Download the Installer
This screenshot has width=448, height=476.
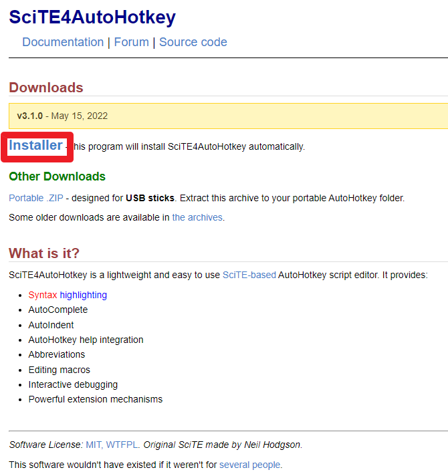point(35,146)
